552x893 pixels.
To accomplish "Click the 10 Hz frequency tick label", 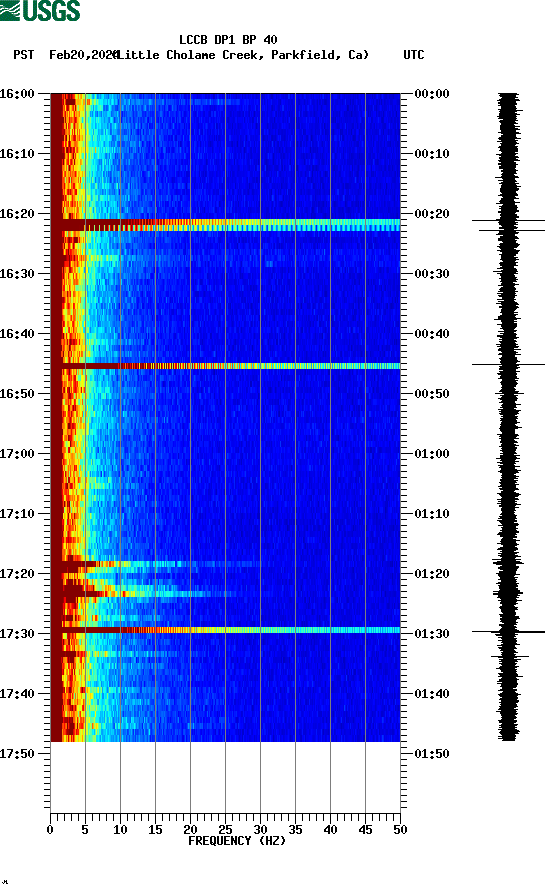I will coord(120,830).
